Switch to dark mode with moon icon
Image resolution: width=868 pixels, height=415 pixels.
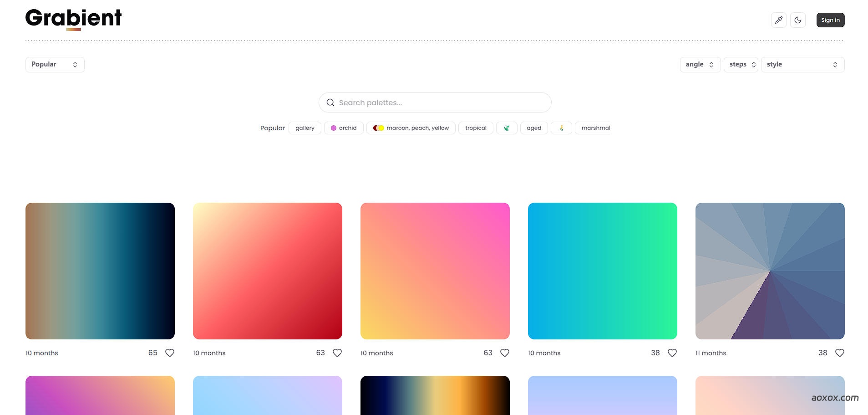point(797,20)
